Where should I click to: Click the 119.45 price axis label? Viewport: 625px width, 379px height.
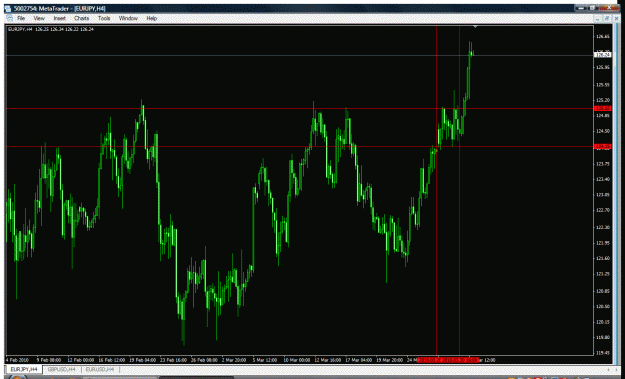pos(602,353)
